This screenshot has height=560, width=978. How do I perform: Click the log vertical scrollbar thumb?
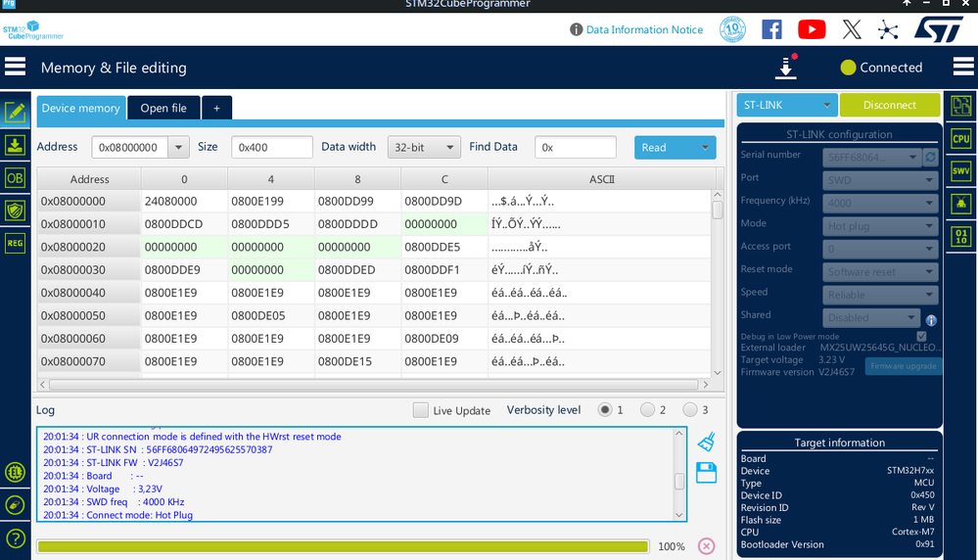point(679,481)
